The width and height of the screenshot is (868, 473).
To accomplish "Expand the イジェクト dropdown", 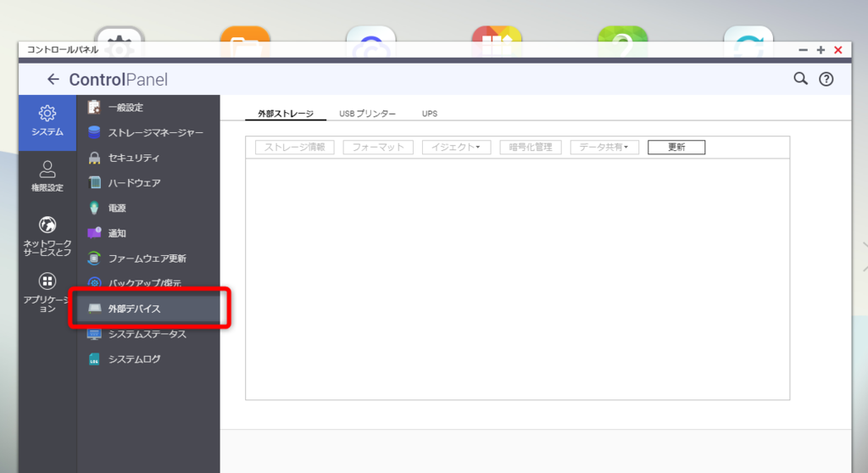I will coord(456,147).
